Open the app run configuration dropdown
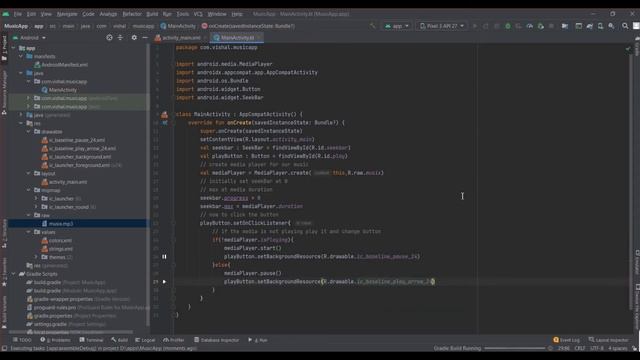 [397, 26]
